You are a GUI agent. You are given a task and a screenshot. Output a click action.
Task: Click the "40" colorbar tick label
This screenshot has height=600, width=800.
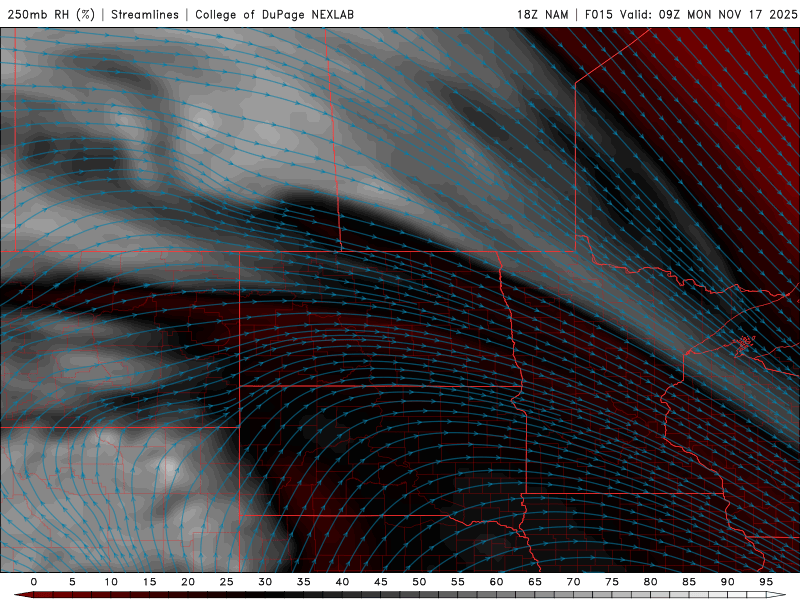tap(342, 582)
